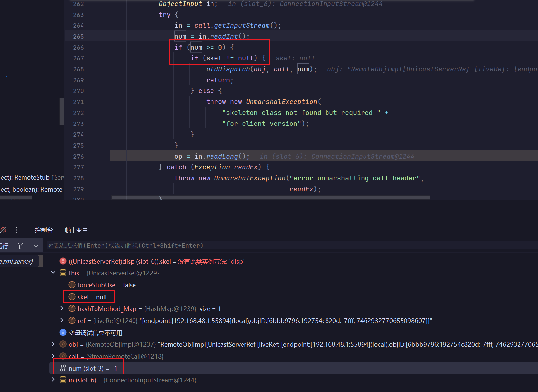
Task: Switch to the 控制台 tab
Action: (44, 230)
